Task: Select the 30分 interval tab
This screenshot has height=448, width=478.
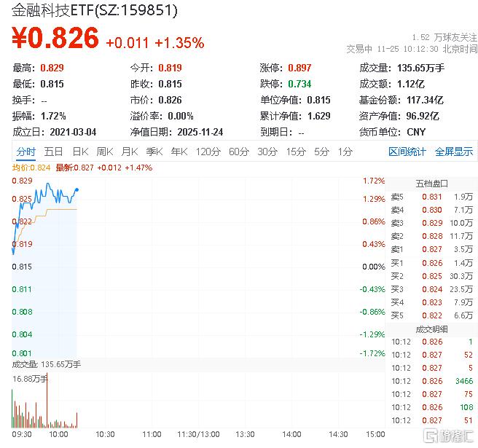Action: click(267, 152)
